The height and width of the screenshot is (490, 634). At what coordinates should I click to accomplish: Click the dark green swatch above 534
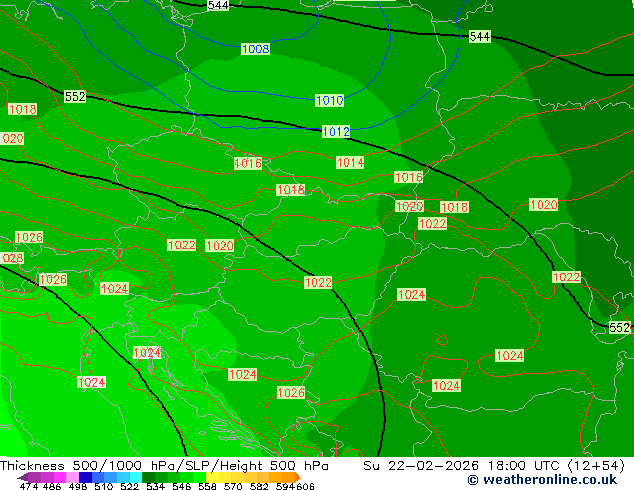[x=148, y=477]
